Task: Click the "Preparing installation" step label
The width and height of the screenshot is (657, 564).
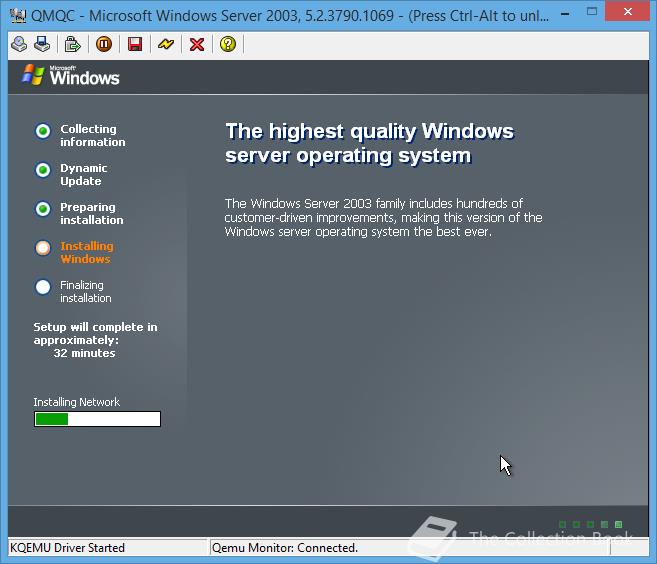Action: click(x=92, y=213)
